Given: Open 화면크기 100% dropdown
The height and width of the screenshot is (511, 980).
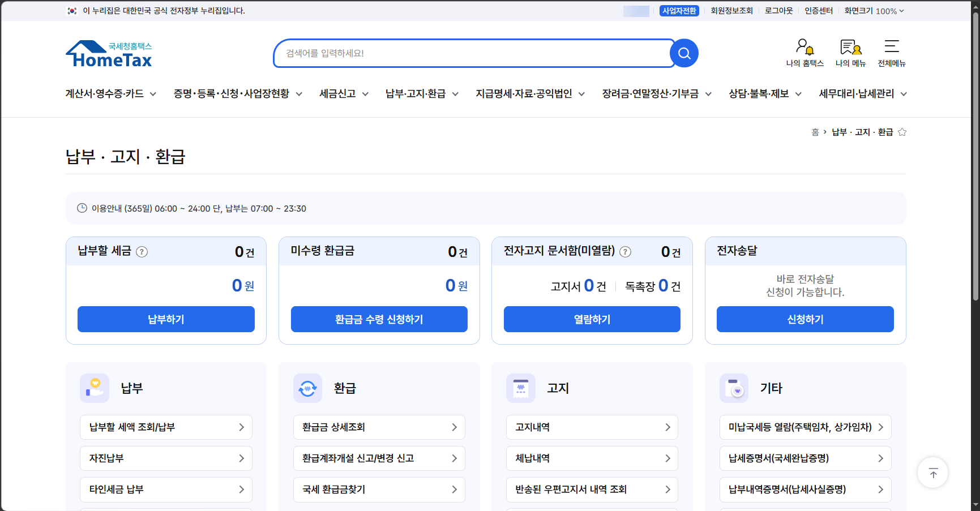Looking at the screenshot, I should 874,11.
